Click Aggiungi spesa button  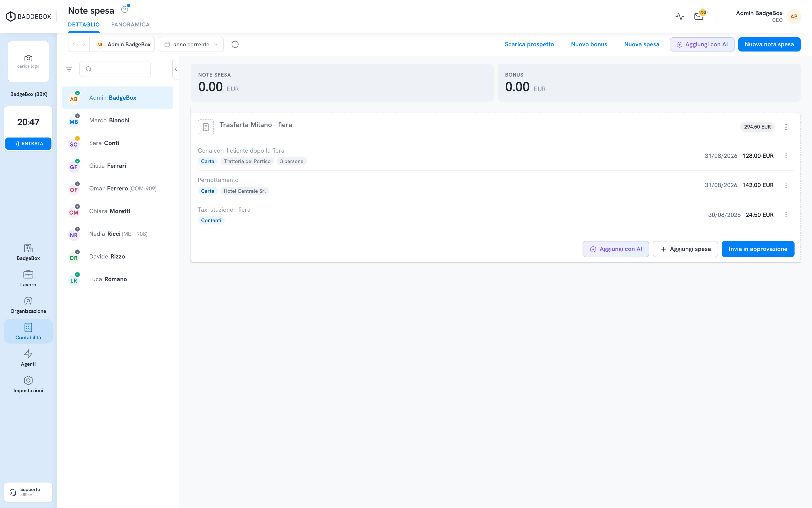[x=685, y=249]
